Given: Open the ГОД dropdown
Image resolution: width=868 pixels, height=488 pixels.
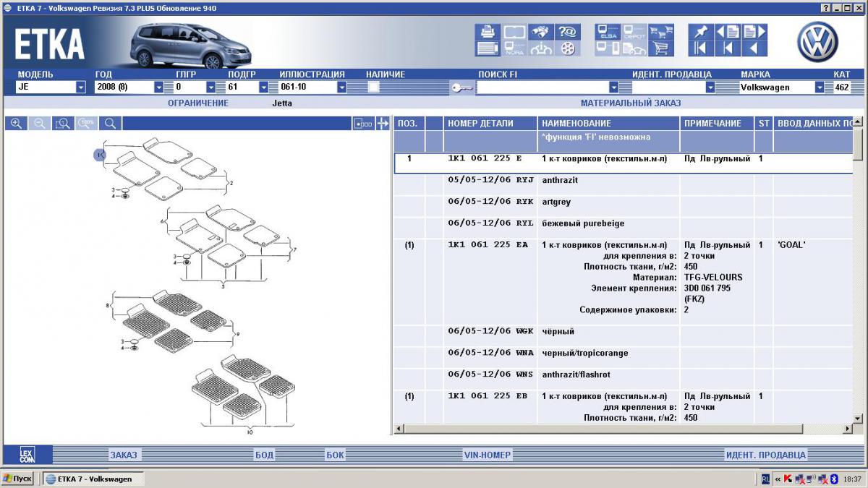Looking at the screenshot, I should point(158,87).
